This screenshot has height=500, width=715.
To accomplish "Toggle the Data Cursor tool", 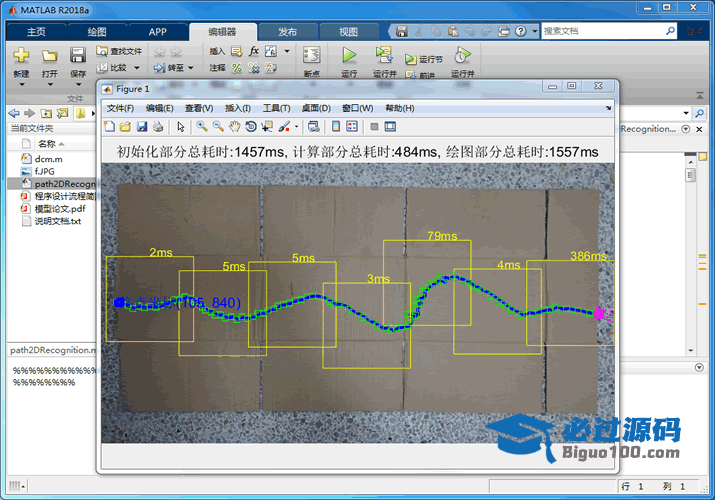I will (x=268, y=127).
